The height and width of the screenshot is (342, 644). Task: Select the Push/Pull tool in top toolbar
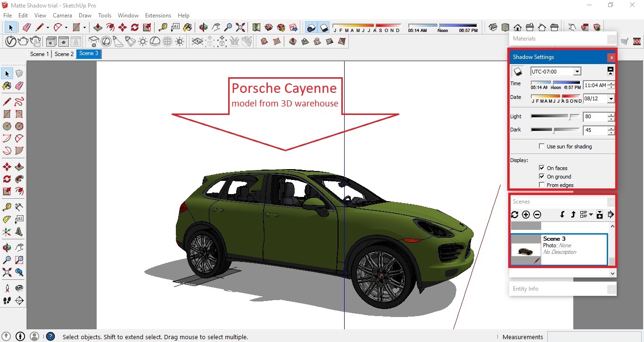pos(98,28)
